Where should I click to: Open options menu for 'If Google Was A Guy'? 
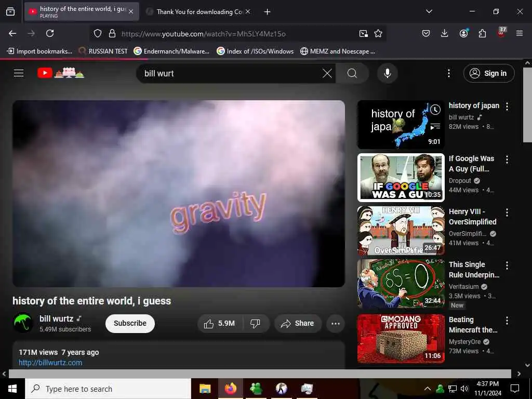507,159
